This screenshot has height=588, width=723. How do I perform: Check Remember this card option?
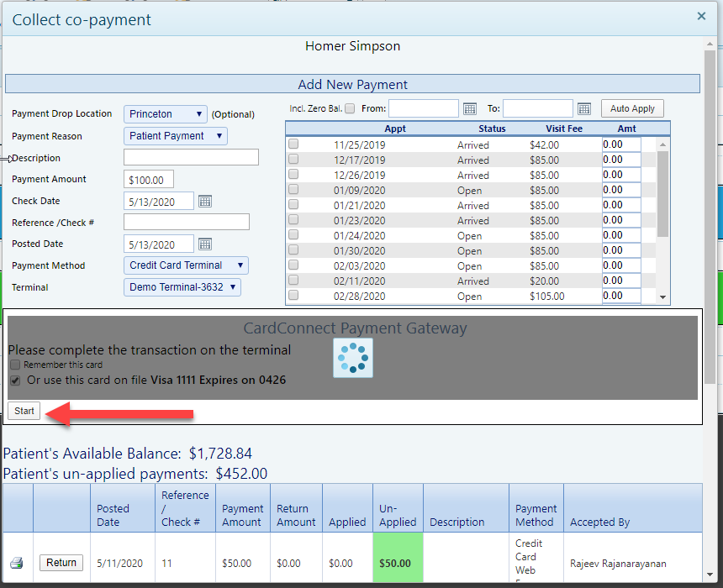(x=14, y=365)
